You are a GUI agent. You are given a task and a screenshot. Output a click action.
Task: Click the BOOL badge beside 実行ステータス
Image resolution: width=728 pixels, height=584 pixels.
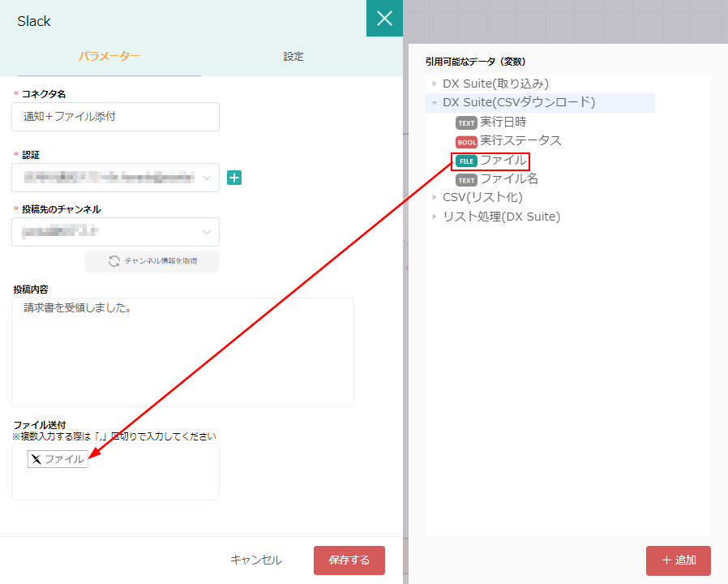pyautogui.click(x=466, y=142)
